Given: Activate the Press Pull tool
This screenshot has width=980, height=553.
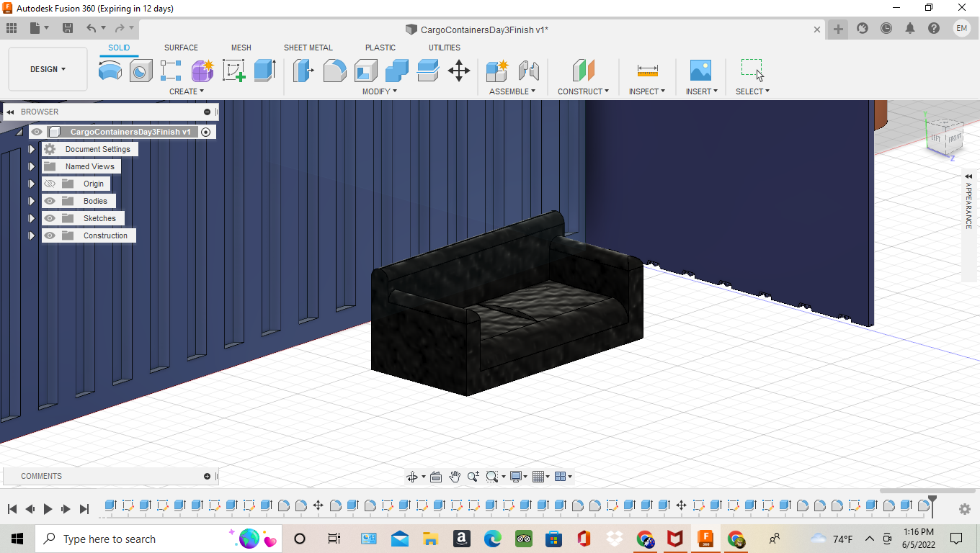Looking at the screenshot, I should click(x=303, y=71).
